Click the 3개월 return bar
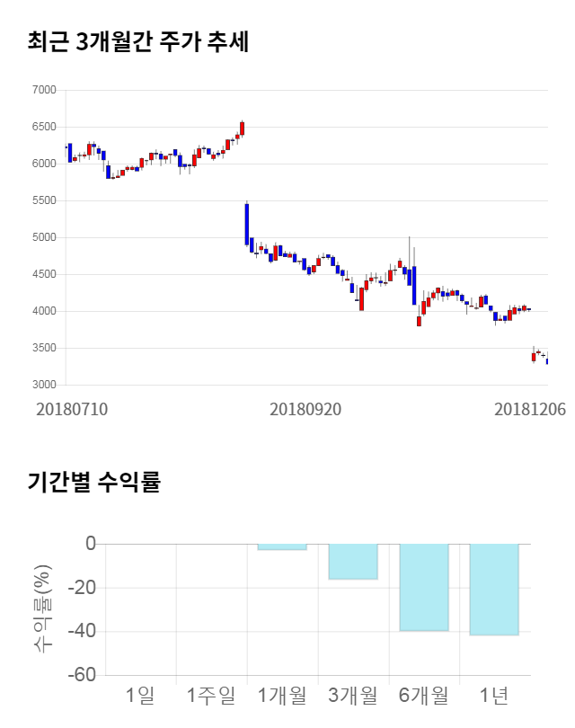Image resolution: width=575 pixels, height=728 pixels. [353, 562]
